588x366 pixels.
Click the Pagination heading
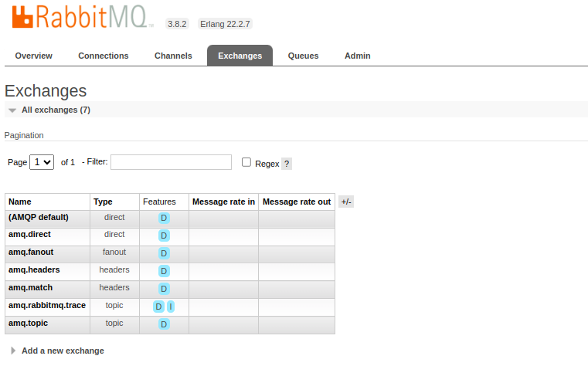click(24, 135)
